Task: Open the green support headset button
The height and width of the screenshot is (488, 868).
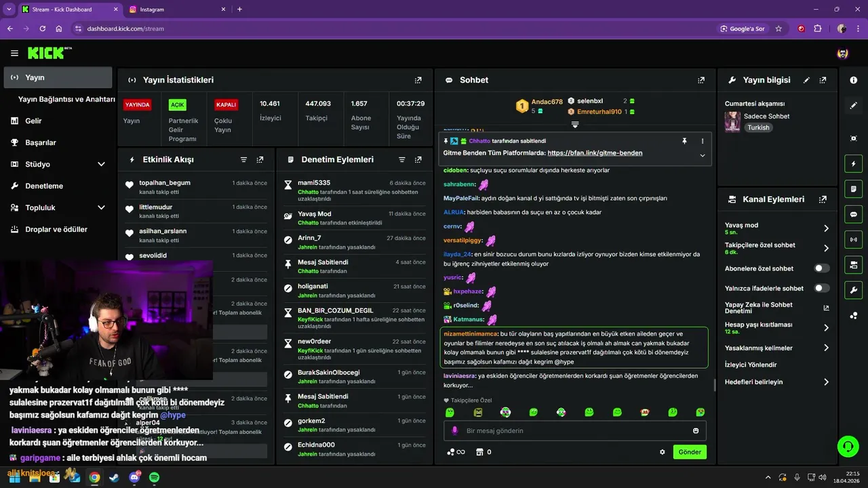Action: (848, 446)
